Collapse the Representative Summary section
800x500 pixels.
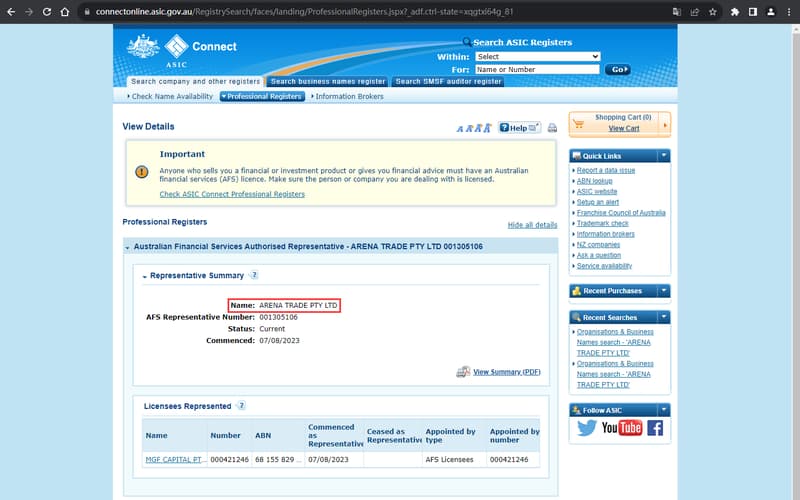pos(144,277)
